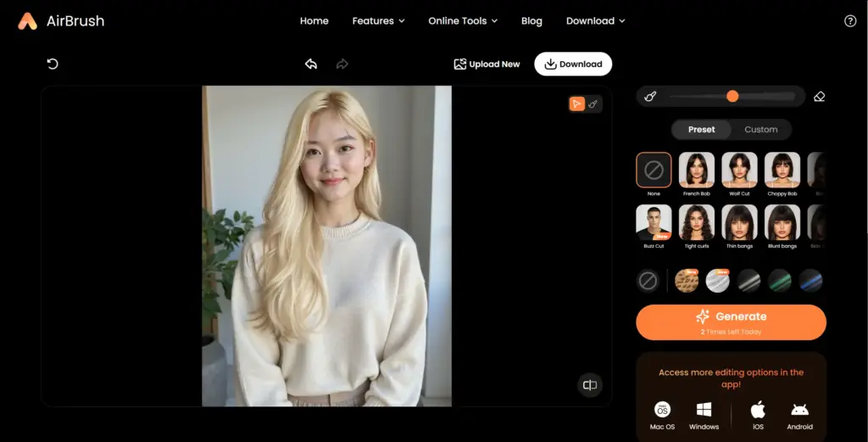
Task: Open the Android app download
Action: pos(800,416)
